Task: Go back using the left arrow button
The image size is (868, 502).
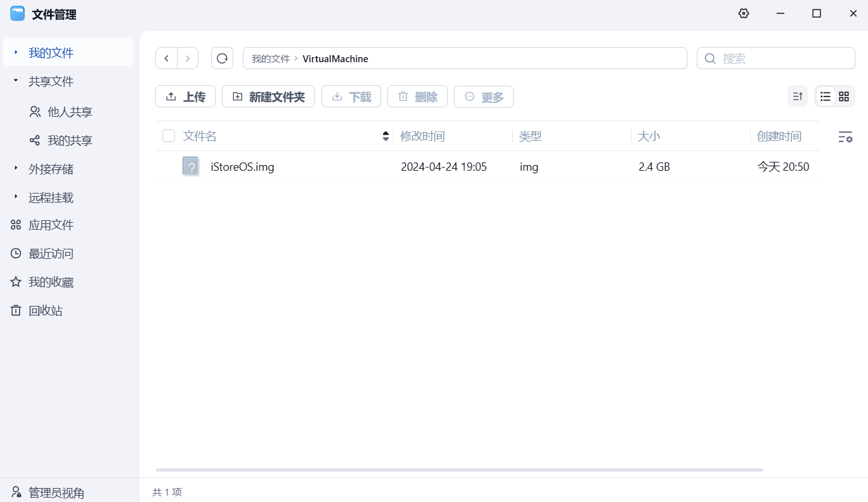Action: pyautogui.click(x=166, y=58)
